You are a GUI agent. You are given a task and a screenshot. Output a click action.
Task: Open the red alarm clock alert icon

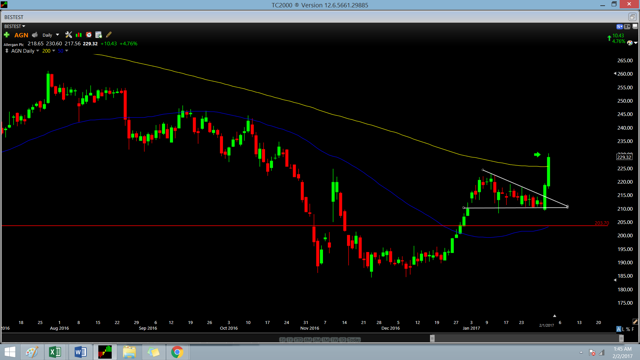[x=89, y=35]
